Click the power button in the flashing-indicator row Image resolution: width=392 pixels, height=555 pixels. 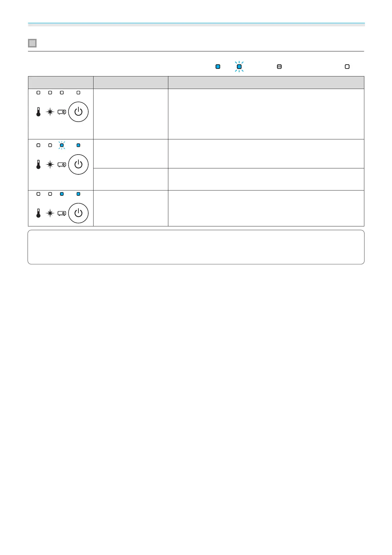coord(78,164)
